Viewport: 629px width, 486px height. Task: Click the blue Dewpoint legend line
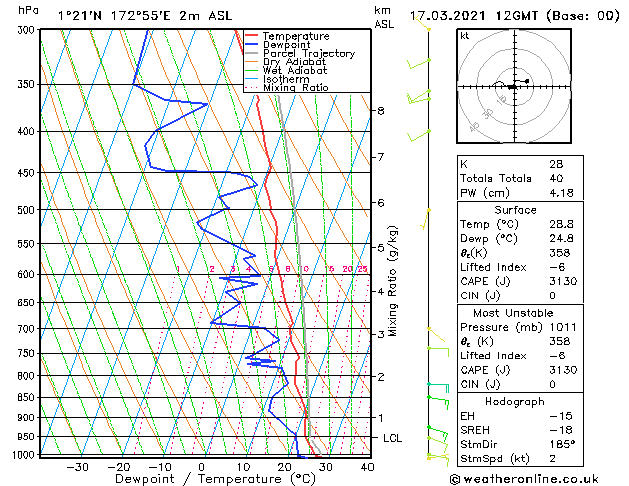click(x=252, y=45)
